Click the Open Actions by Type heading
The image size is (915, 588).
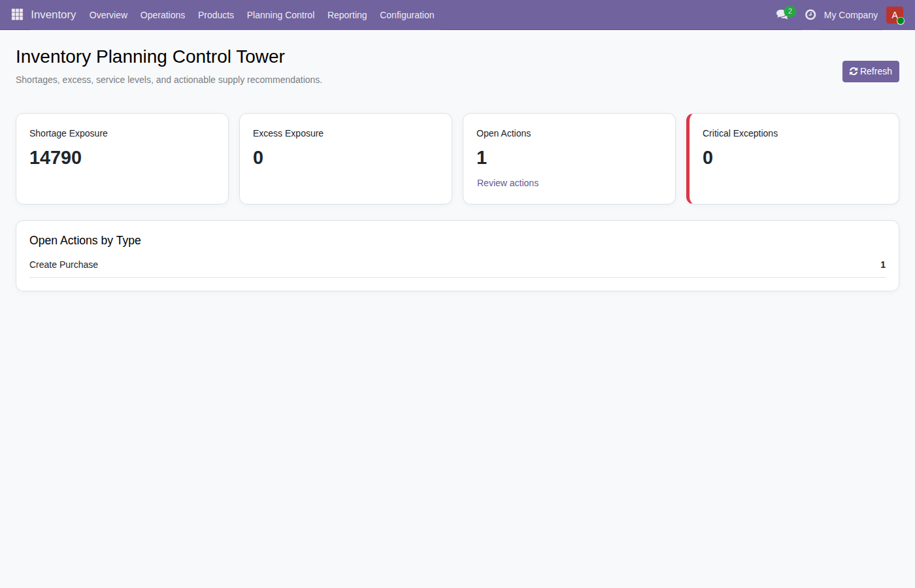[x=85, y=240]
